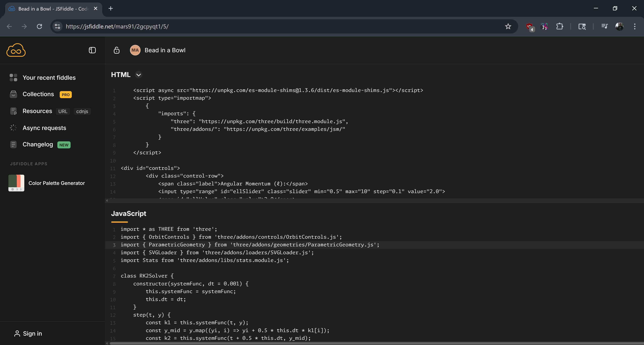
Task: Open Collections in sidebar
Action: click(x=38, y=94)
